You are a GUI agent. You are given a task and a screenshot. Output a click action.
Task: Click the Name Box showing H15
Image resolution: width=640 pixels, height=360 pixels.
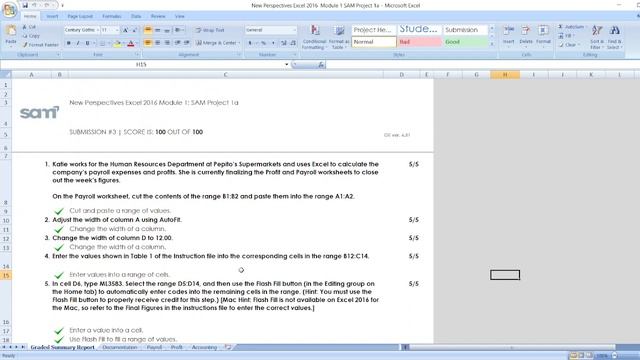141,64
